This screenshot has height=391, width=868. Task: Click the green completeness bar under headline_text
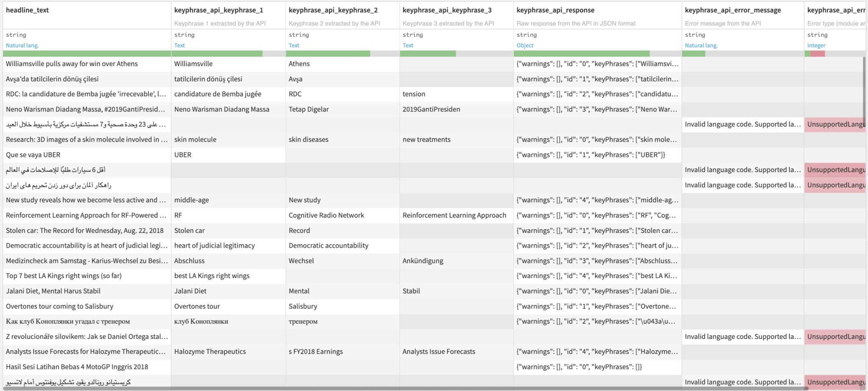[85, 54]
